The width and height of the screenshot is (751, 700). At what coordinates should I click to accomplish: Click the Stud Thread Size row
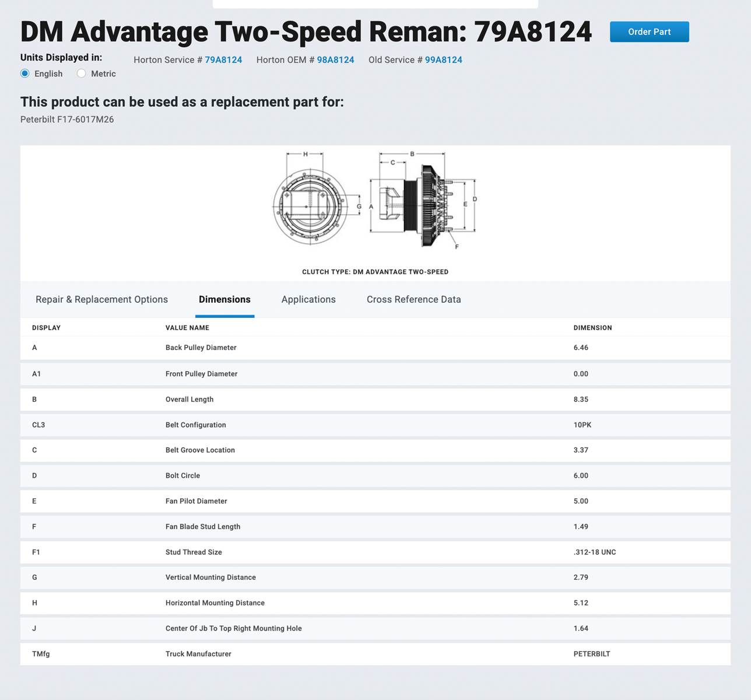(x=194, y=552)
